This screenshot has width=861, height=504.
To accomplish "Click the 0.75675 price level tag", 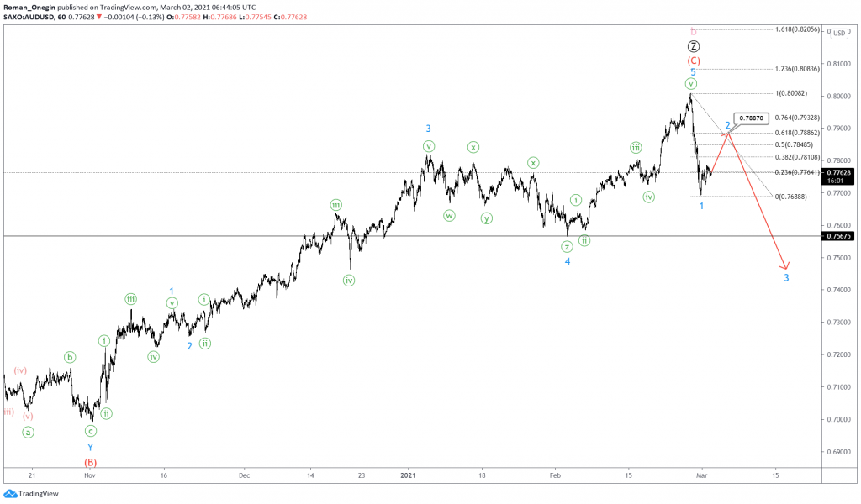I will [x=837, y=237].
